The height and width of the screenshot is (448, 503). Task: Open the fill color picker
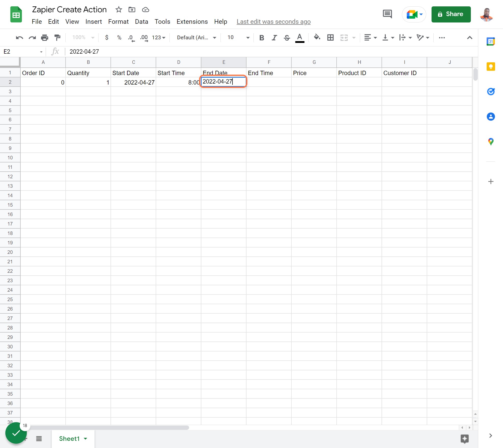pos(317,38)
